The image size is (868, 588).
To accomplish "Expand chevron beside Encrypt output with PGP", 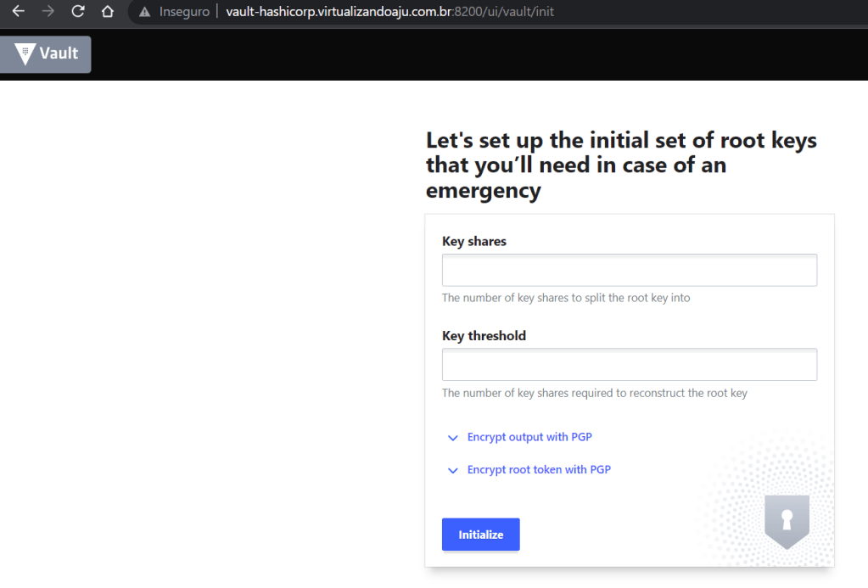I will pyautogui.click(x=452, y=438).
